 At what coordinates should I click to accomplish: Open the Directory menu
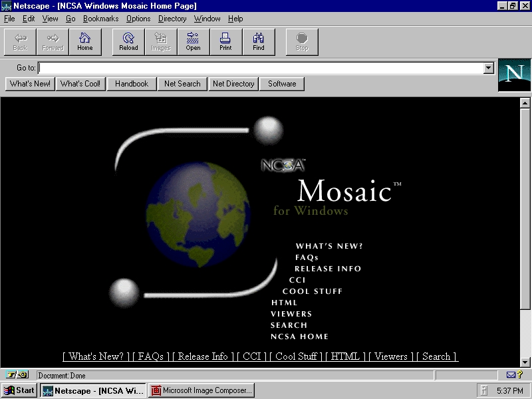[x=172, y=19]
